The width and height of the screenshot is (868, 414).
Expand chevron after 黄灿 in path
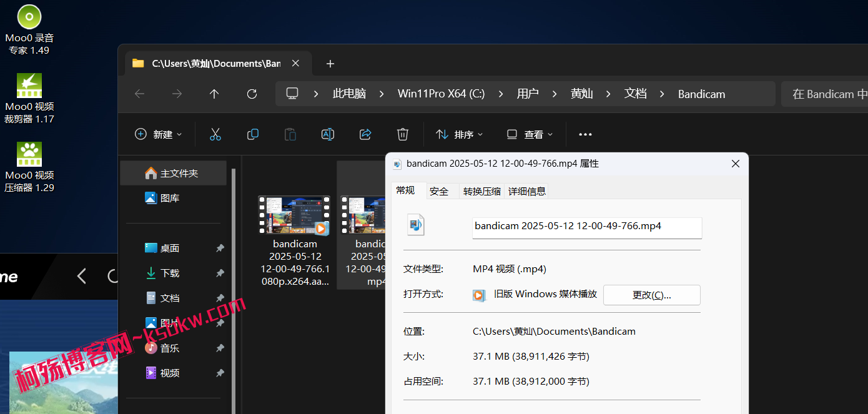(608, 94)
